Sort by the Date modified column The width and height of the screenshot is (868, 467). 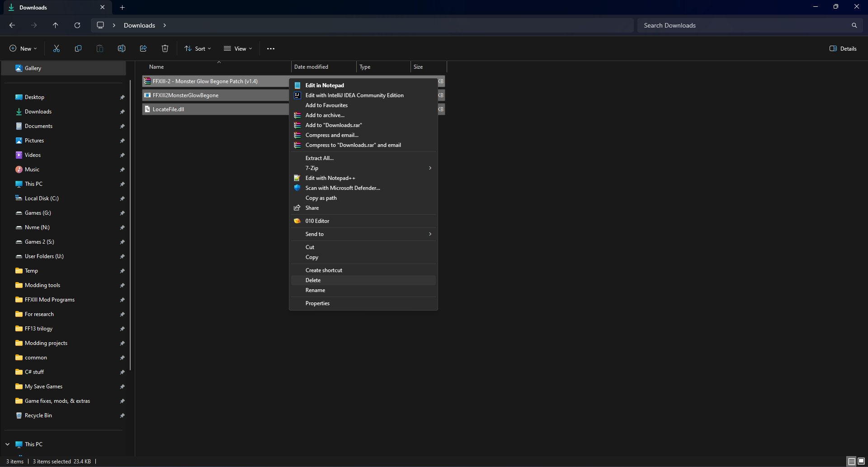(324, 67)
